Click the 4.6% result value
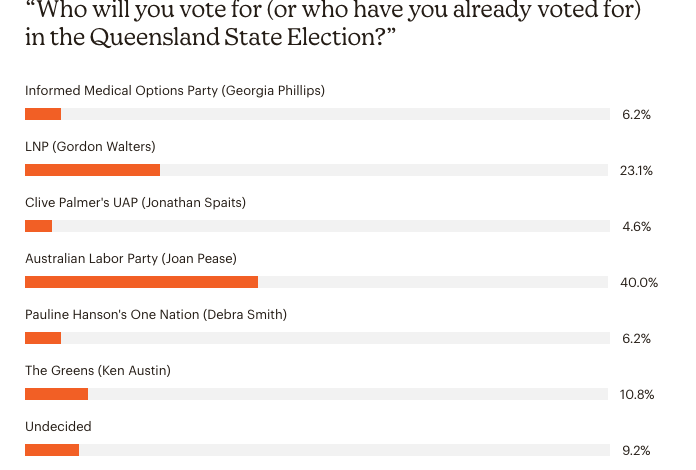The width and height of the screenshot is (696, 470). click(637, 226)
